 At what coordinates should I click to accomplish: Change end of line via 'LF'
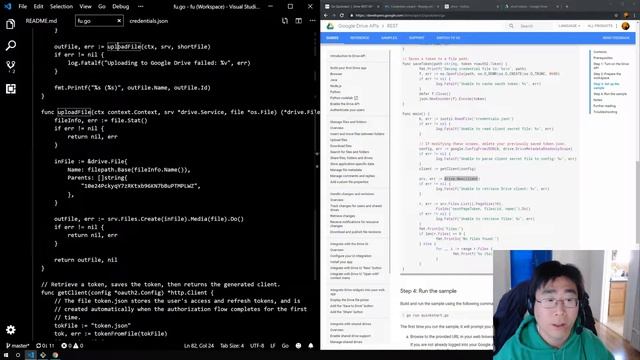pyautogui.click(x=273, y=346)
